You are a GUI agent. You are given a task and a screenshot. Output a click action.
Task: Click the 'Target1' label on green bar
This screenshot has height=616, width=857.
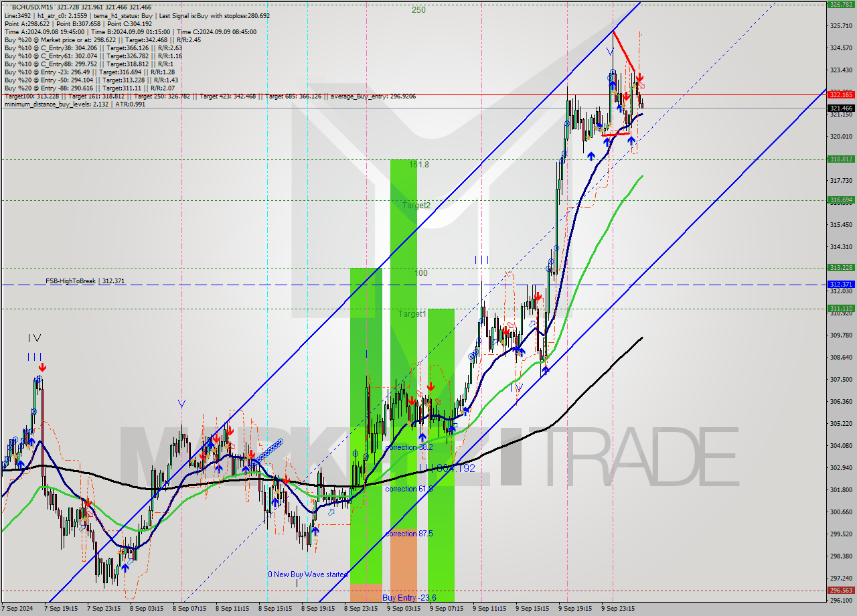[412, 313]
